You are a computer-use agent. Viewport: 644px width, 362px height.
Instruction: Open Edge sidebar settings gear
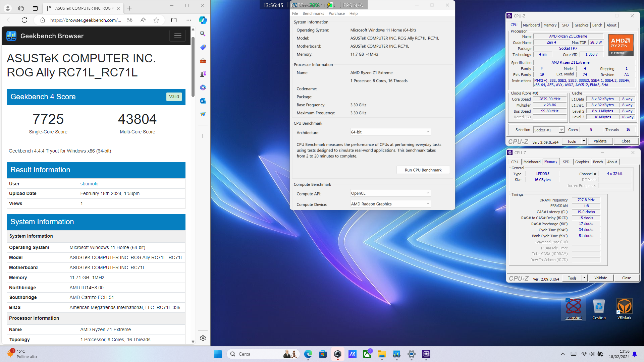point(203,338)
